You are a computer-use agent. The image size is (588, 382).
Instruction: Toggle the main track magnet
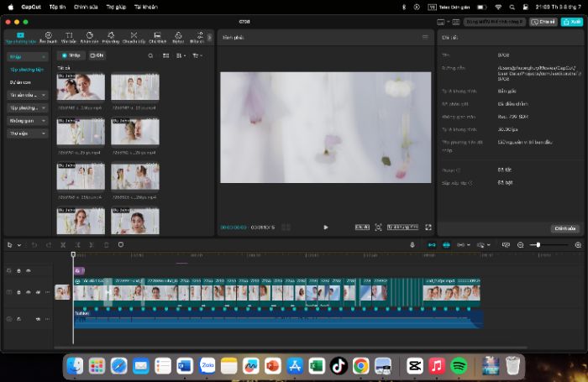click(432, 245)
